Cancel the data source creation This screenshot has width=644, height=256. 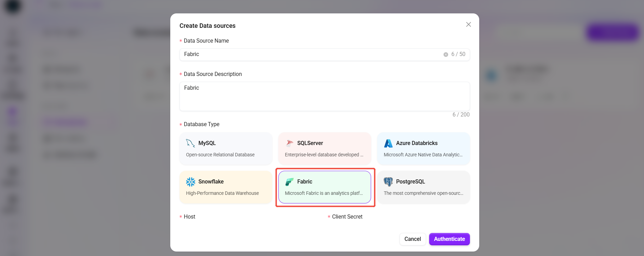[x=413, y=239]
